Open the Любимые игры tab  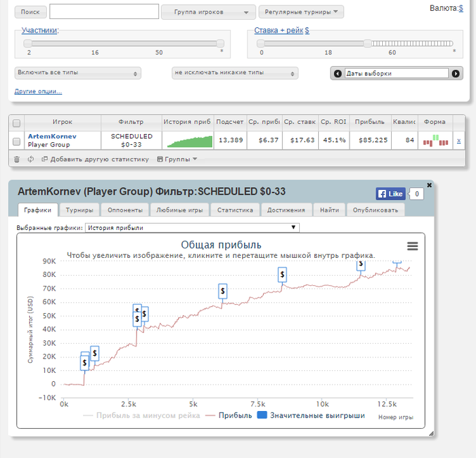pos(180,210)
